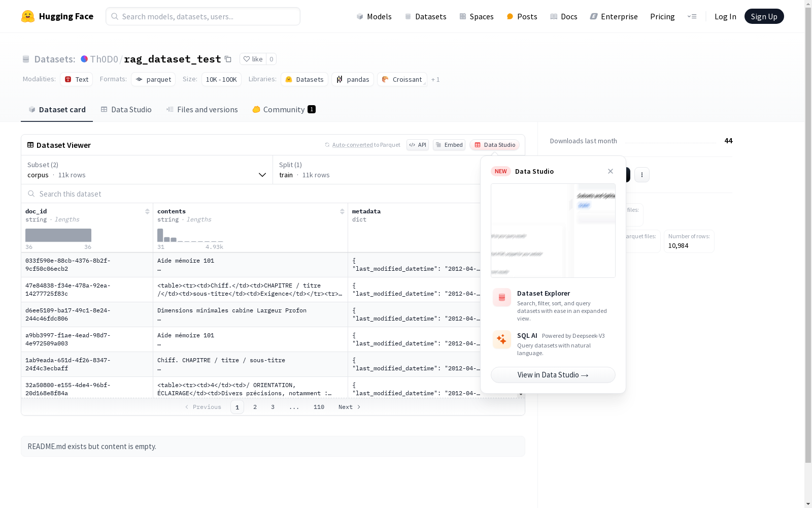Open Models in the top navigation
Viewport: 812px width, 508px height.
click(374, 16)
